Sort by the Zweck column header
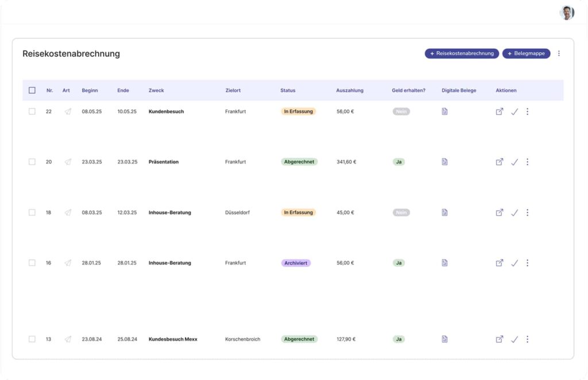588x380 pixels. click(x=156, y=90)
